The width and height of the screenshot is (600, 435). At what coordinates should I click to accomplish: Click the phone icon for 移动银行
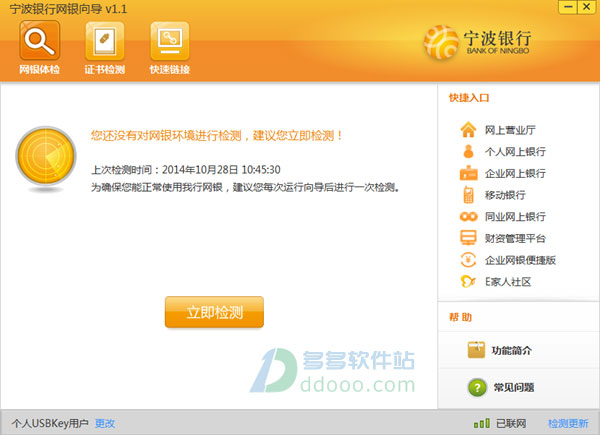coord(468,194)
